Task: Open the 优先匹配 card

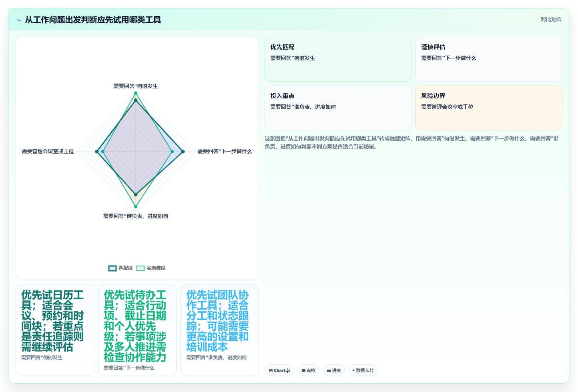Action: 338,59
